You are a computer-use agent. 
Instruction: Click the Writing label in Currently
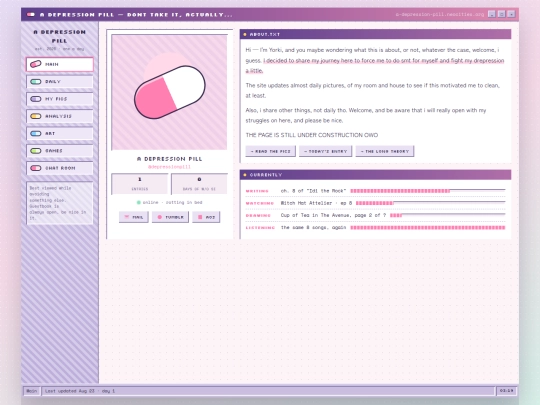click(x=257, y=191)
